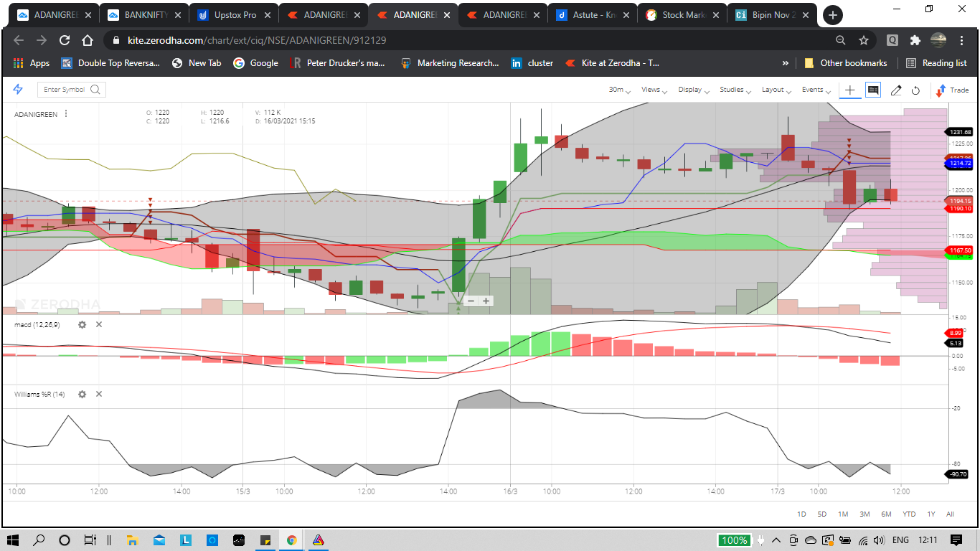Switch to the Bipin Nov browser tab
This screenshot has height=551, width=980.
point(771,14)
